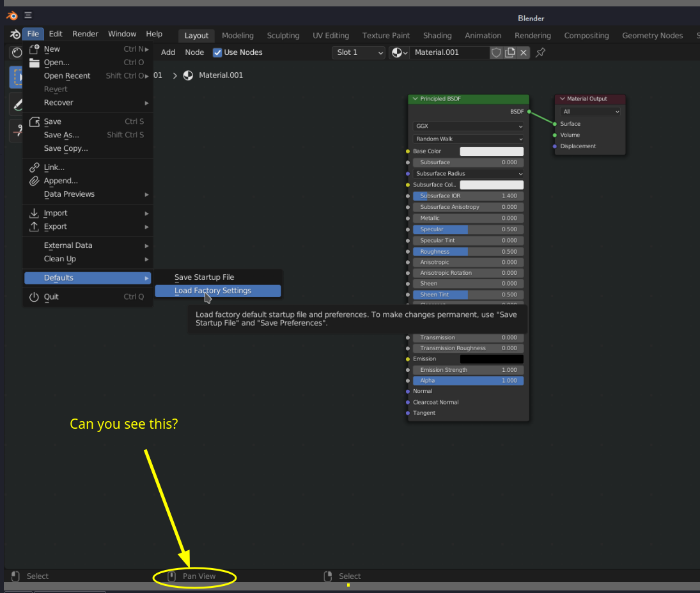Toggle the fake user shield icon for Material.001
This screenshot has width=700, height=593.
pyautogui.click(x=496, y=52)
